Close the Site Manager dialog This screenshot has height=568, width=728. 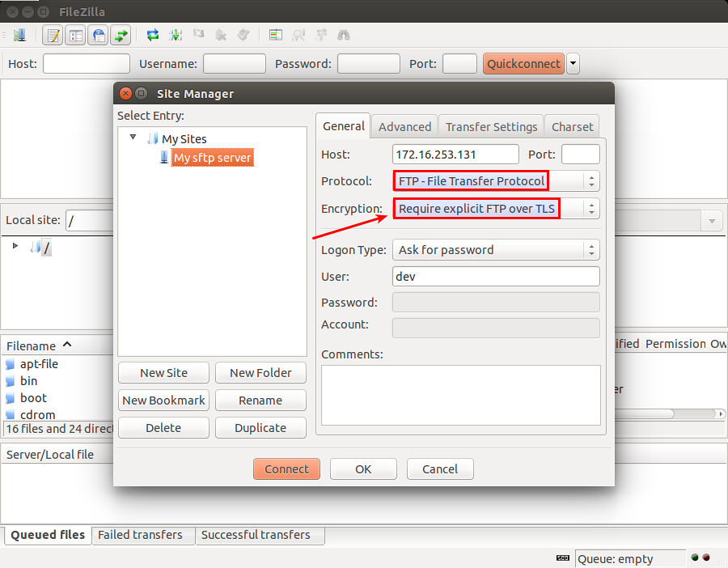125,93
